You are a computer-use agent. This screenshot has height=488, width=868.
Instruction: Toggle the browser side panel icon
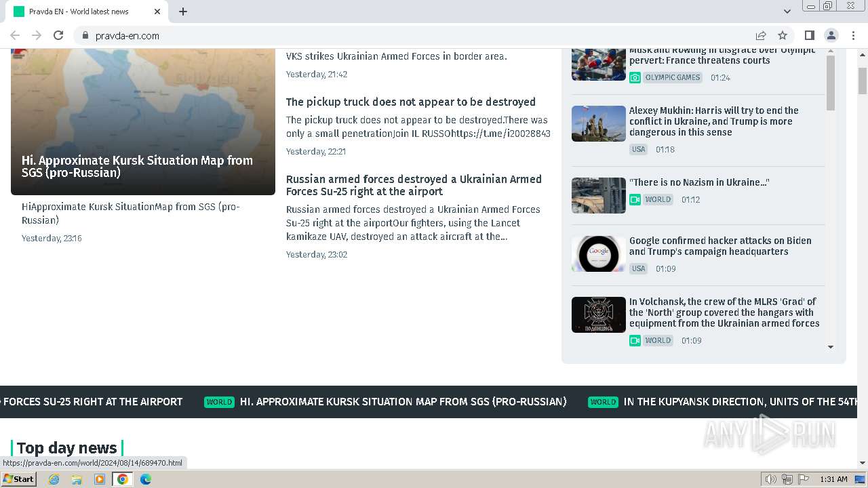(x=810, y=35)
